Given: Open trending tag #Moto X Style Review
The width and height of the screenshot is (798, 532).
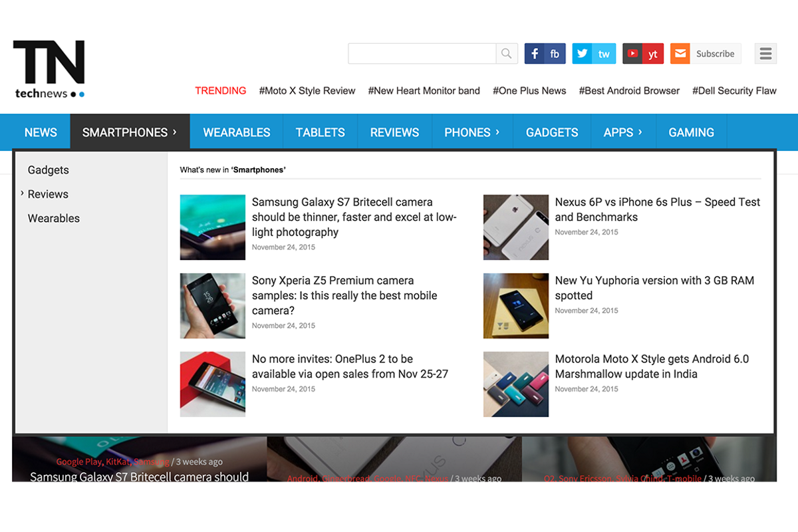Looking at the screenshot, I should tap(307, 90).
